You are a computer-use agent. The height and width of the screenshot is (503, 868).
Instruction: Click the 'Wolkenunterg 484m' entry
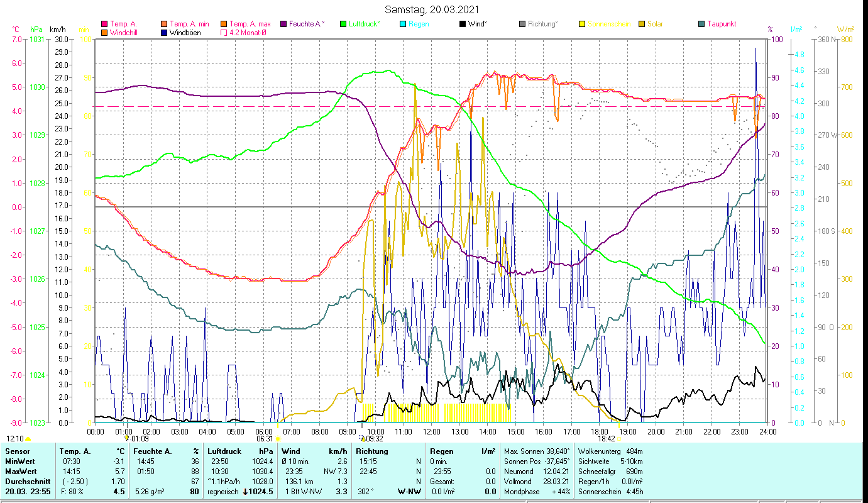tap(610, 451)
